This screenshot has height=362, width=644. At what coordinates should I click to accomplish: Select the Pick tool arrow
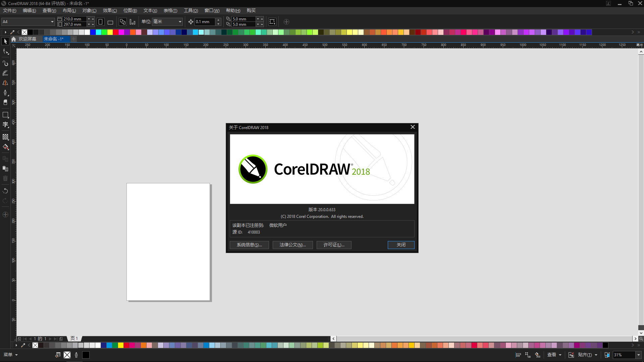(5, 41)
